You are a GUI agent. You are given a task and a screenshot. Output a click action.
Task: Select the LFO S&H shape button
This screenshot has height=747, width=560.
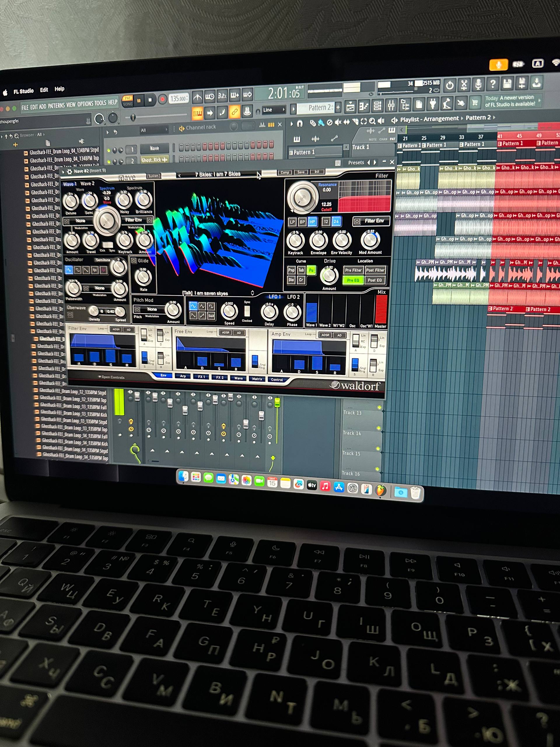(x=211, y=316)
